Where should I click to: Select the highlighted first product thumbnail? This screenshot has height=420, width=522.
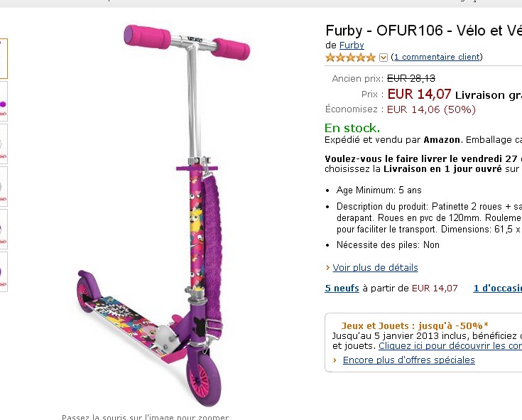click(x=4, y=58)
